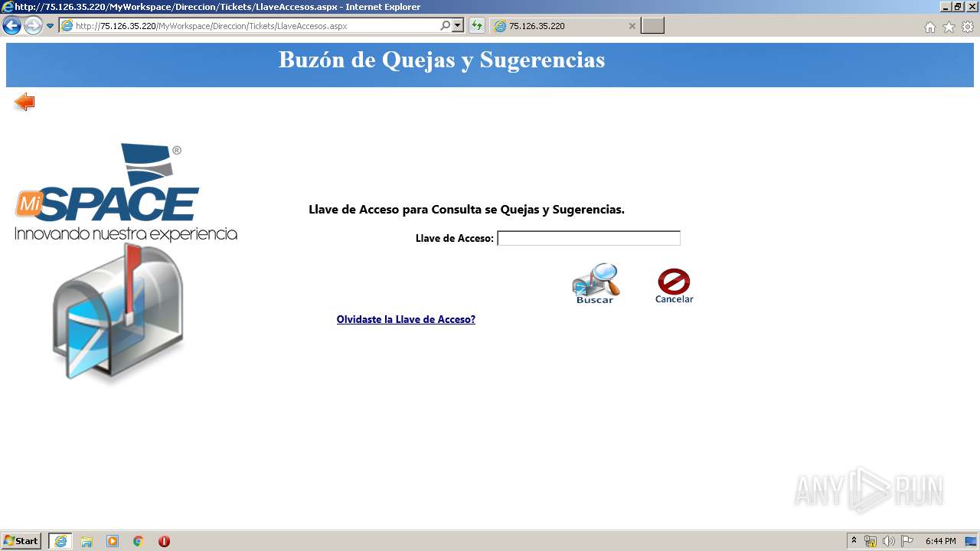Click Show Desktop button
The image size is (980, 551).
[971, 541]
